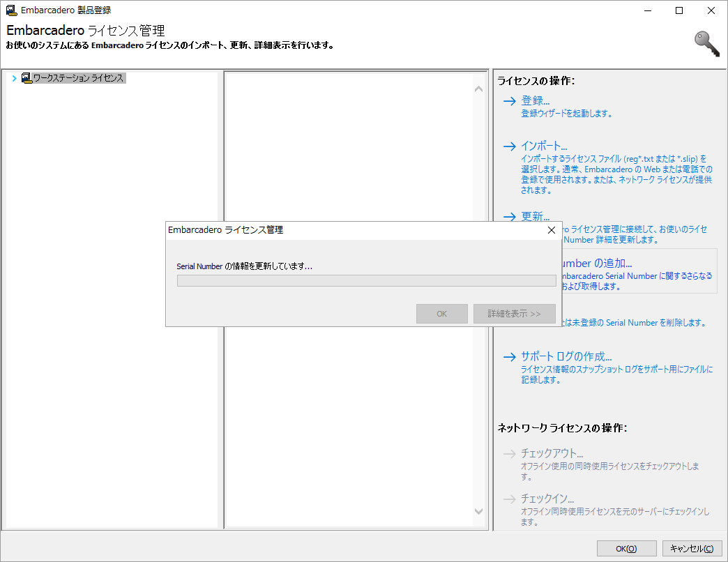Click the 更新... license update link

pyautogui.click(x=536, y=216)
